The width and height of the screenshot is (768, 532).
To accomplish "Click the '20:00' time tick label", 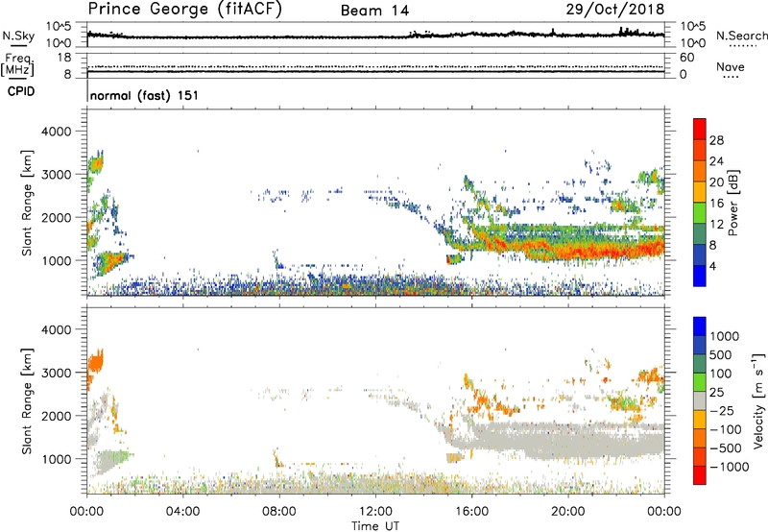I will pyautogui.click(x=568, y=512).
